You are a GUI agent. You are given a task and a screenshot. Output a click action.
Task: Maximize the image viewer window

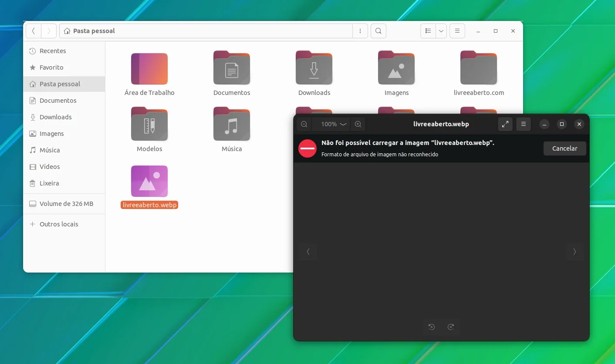(562, 124)
